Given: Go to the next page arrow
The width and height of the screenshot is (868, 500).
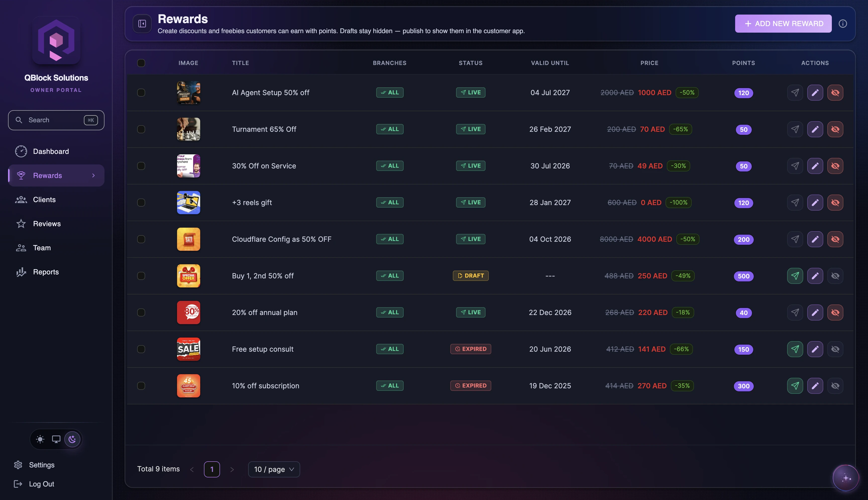Looking at the screenshot, I should [x=232, y=469].
